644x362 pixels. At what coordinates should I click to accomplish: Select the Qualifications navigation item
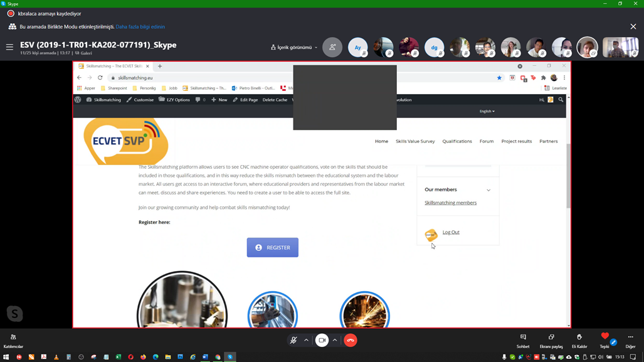coord(457,141)
